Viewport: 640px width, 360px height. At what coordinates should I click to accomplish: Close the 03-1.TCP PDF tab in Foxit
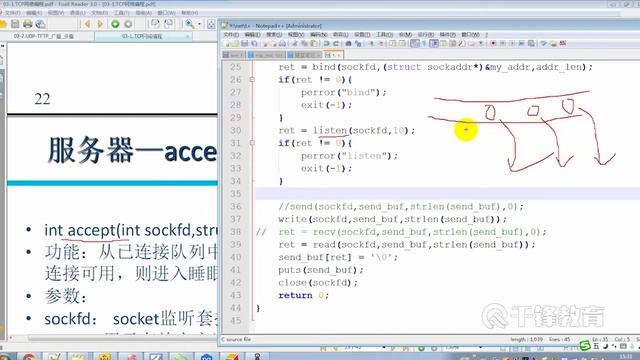pyautogui.click(x=187, y=36)
